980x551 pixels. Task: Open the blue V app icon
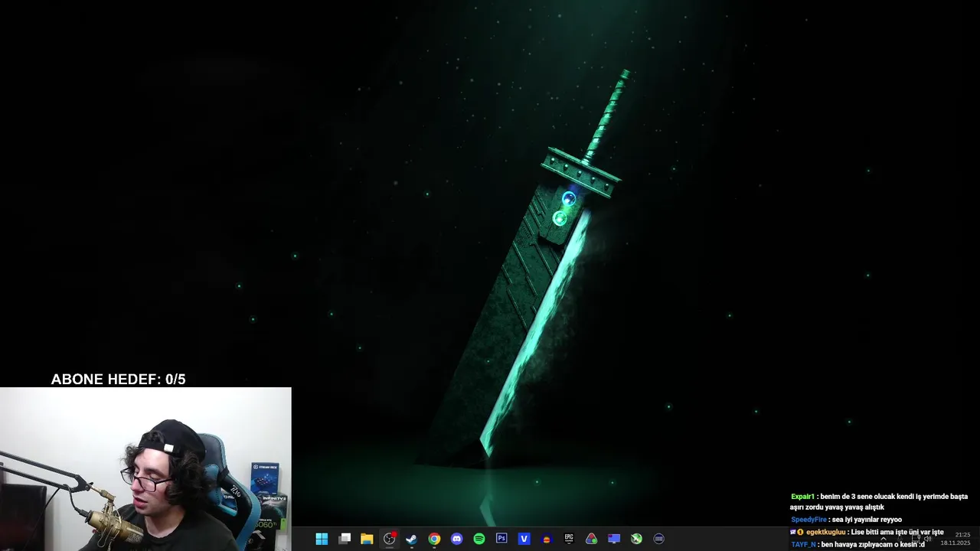524,539
